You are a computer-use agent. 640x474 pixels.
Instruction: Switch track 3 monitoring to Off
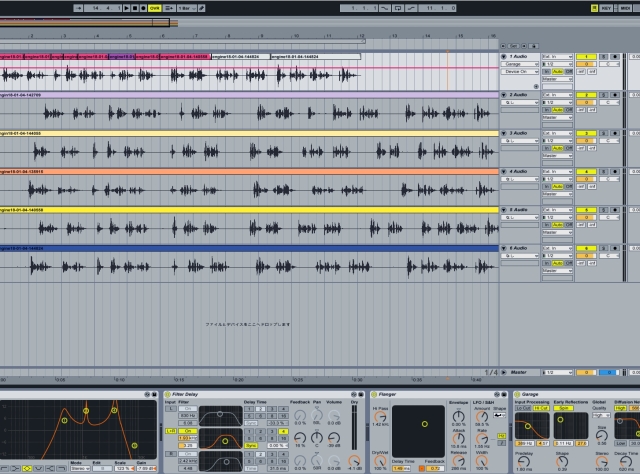point(569,149)
